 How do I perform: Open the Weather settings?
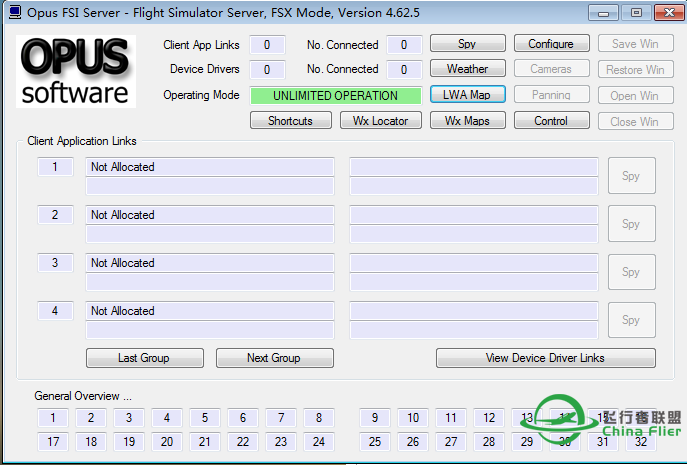point(467,69)
